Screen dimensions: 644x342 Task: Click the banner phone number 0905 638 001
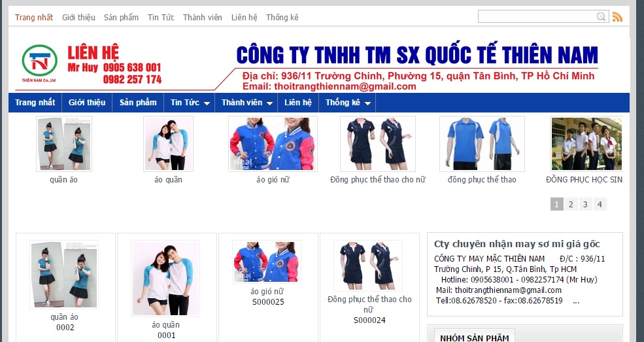[132, 68]
